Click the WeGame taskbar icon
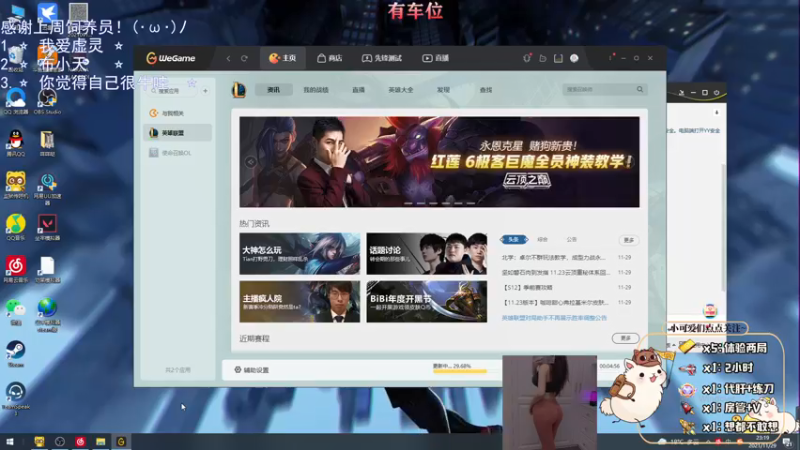800x450 pixels. tap(121, 441)
